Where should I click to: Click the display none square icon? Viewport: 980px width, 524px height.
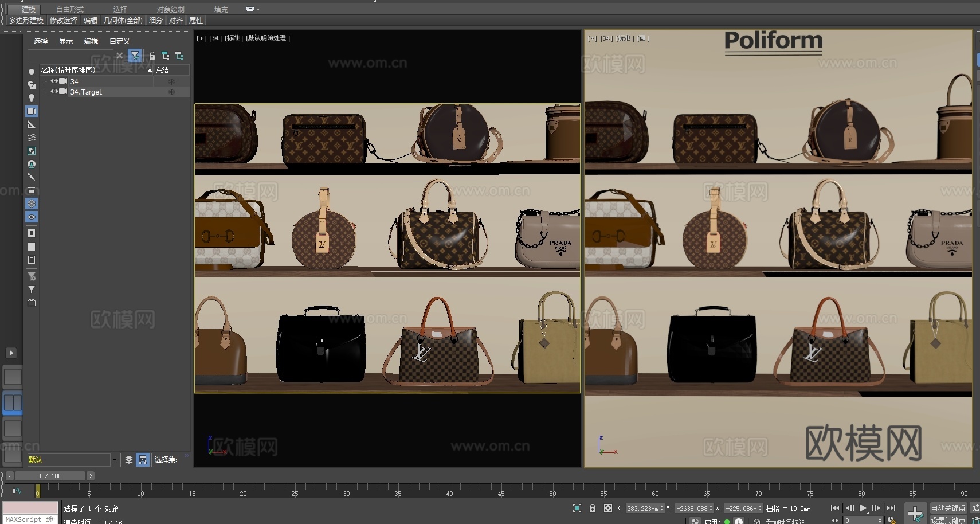pos(32,247)
